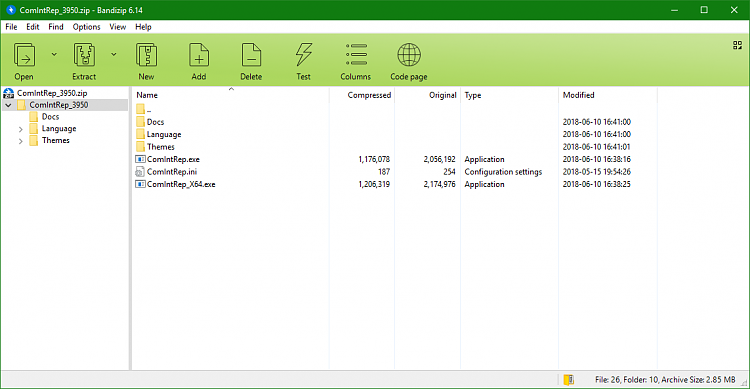Open the View menu

(x=118, y=27)
